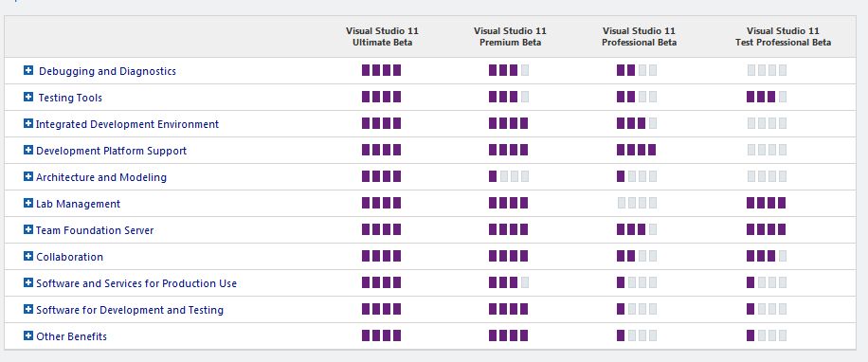
Task: Expand the Other Benefits row
Action: click(28, 336)
